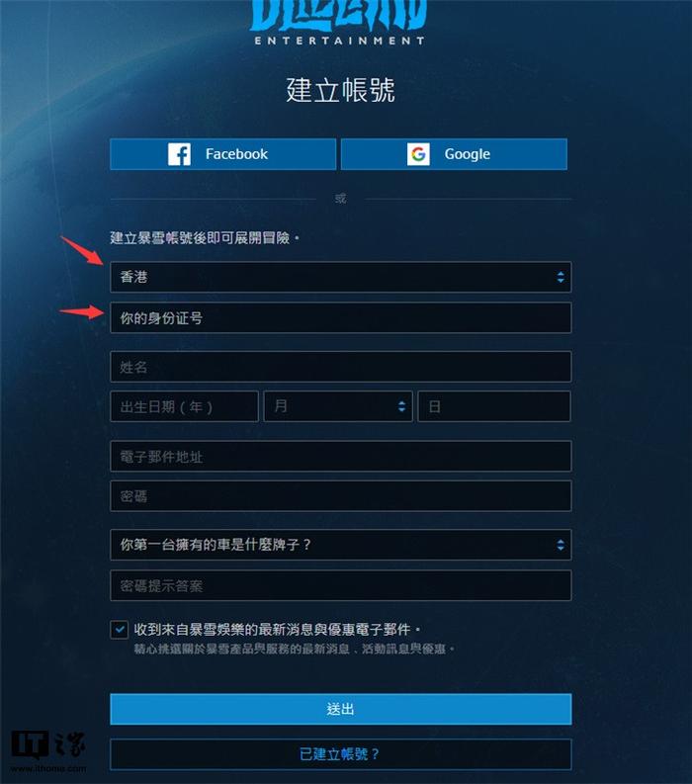Sign up with the Facebook button
Viewport: 692px width, 784px height.
tap(223, 154)
